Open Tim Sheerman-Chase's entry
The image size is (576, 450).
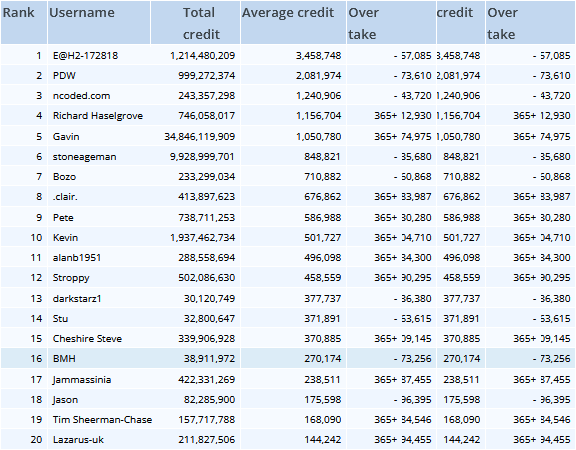click(102, 420)
